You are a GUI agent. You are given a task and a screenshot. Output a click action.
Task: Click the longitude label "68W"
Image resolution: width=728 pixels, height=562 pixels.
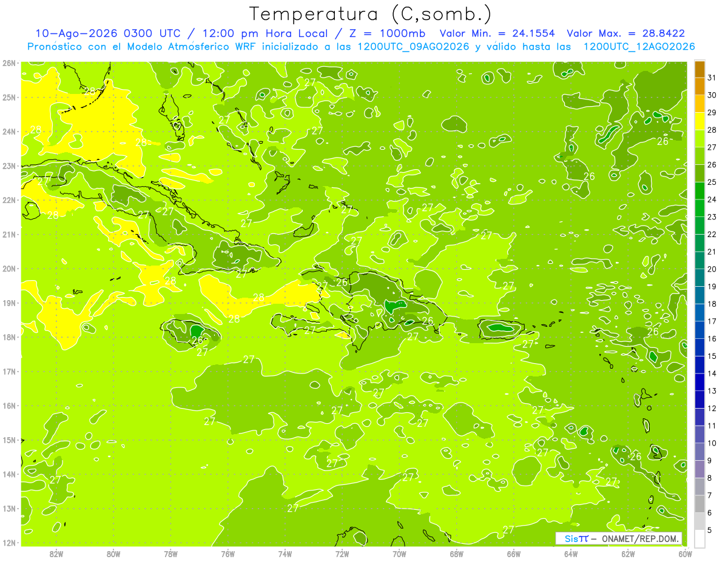click(456, 554)
